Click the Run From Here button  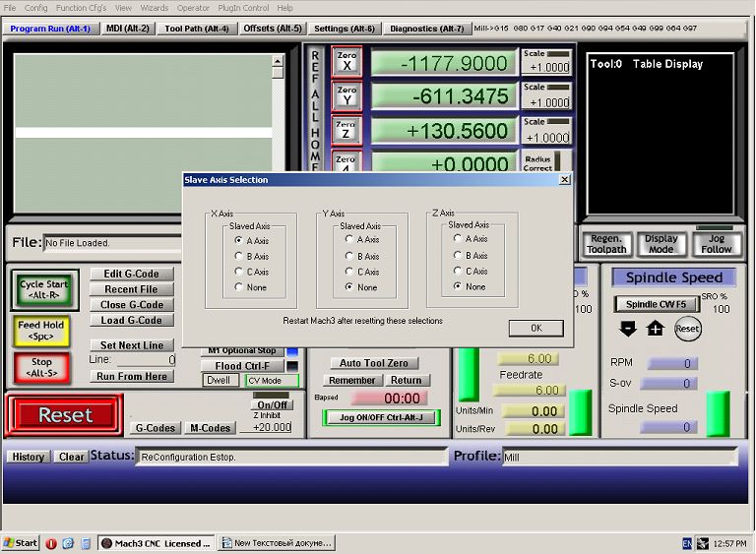(131, 376)
